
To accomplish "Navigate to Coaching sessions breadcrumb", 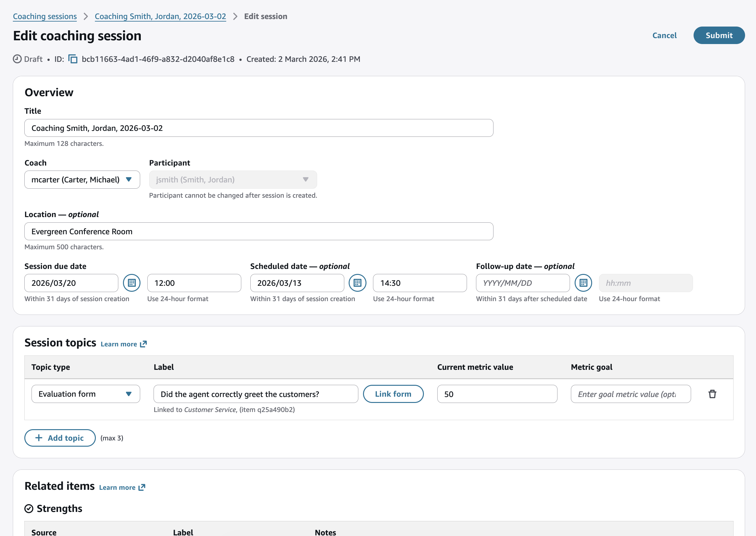I will (x=45, y=16).
